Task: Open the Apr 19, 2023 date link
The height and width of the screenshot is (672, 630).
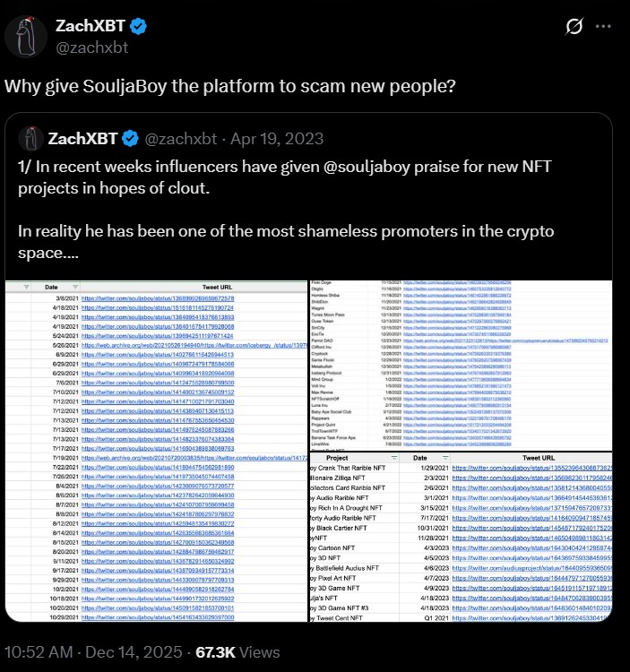Action: (279, 138)
